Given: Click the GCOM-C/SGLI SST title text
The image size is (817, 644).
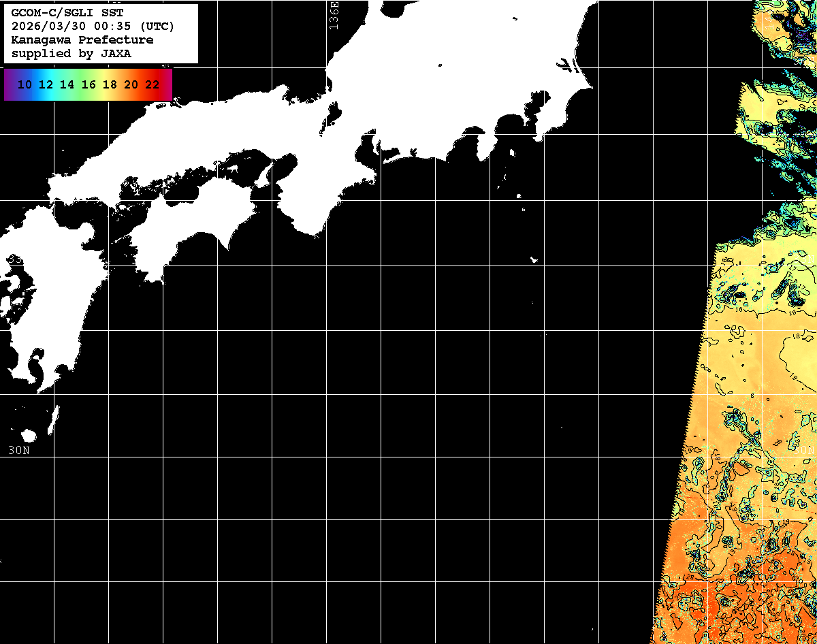Looking at the screenshot, I should point(67,12).
